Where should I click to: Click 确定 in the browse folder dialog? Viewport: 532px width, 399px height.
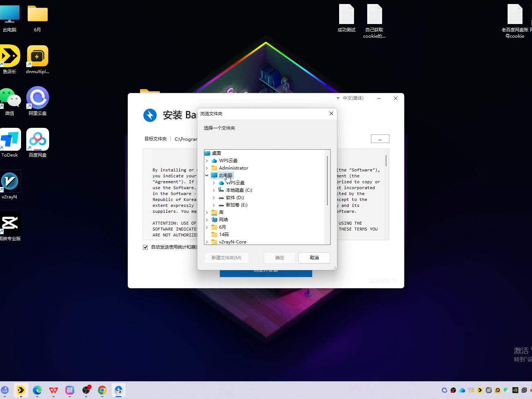click(280, 258)
